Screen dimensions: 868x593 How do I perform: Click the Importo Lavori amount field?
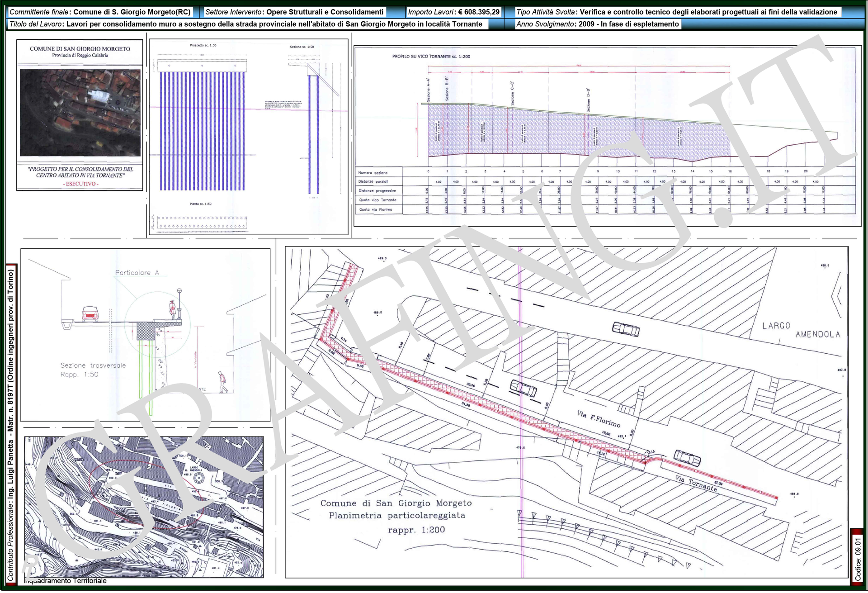tap(453, 12)
